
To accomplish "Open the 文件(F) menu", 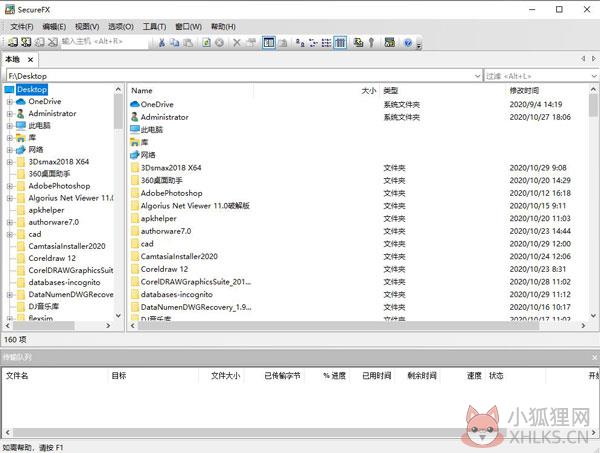I will [22, 26].
